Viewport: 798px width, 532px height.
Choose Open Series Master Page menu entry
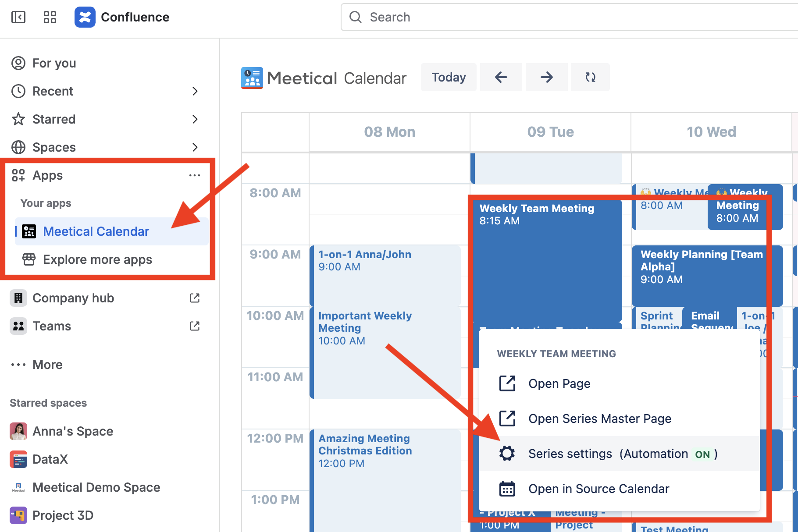tap(620, 419)
